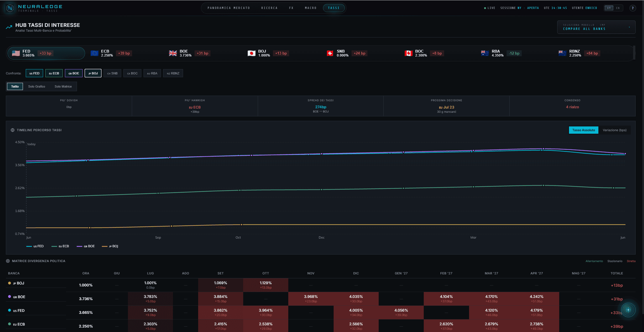Click the yellow dot beside JP BOJ in the matrix
The width and height of the screenshot is (644, 332).
click(x=10, y=283)
